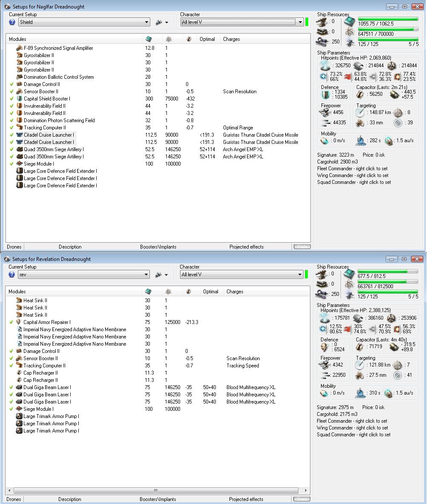Click Revelation horizontal scrollbar thumb
This screenshot has width=427, height=504.
(156, 490)
